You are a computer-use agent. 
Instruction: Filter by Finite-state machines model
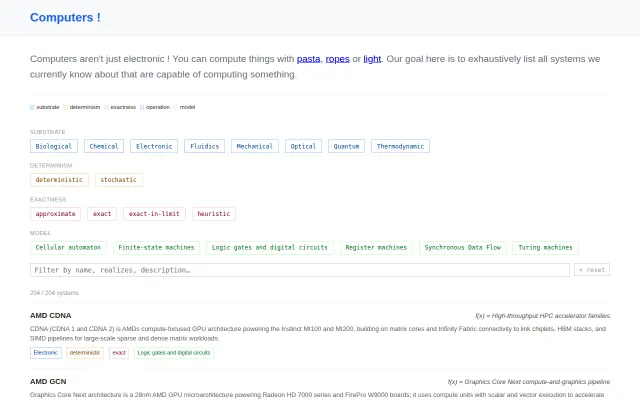tap(157, 248)
